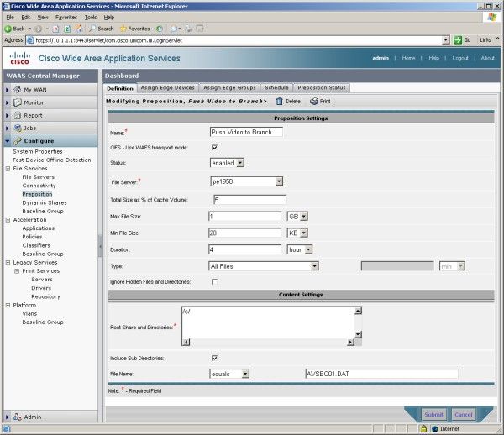
Task: Collapse the Print Services tree node
Action: pyautogui.click(x=17, y=271)
